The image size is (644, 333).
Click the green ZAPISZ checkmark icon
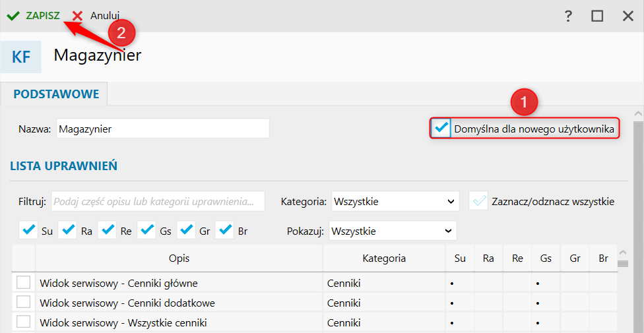click(x=13, y=15)
